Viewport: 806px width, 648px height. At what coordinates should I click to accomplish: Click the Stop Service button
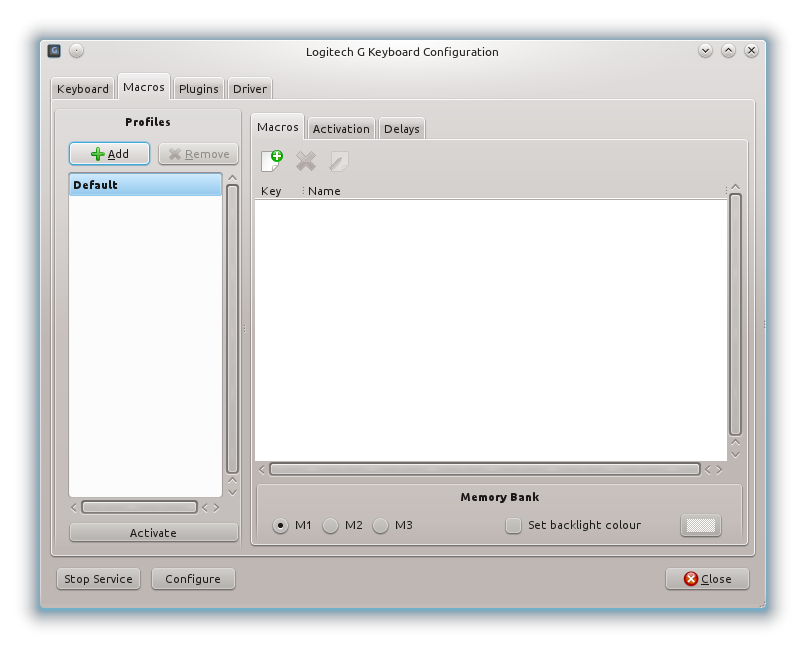pos(98,579)
